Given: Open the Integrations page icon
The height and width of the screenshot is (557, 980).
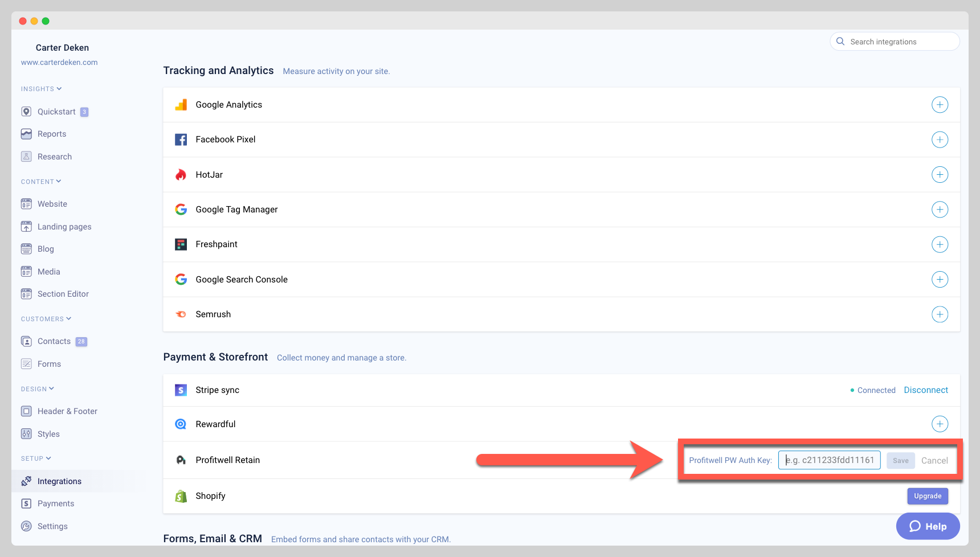Looking at the screenshot, I should (27, 481).
